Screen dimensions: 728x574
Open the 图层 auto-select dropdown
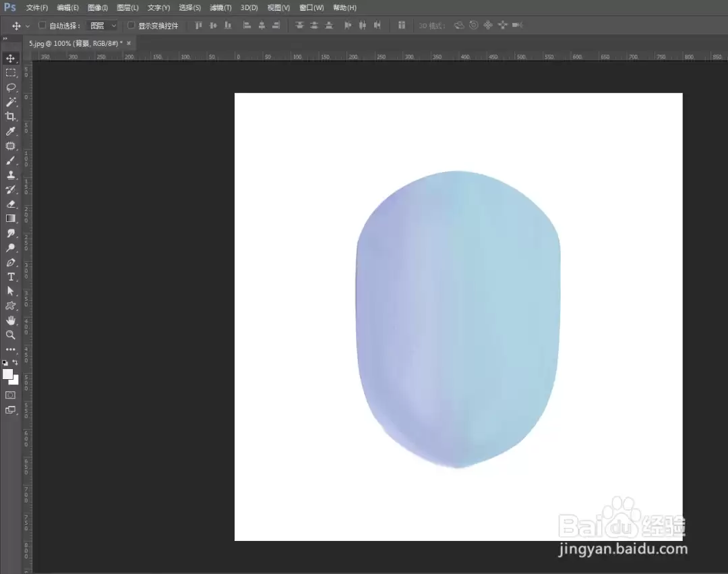102,26
